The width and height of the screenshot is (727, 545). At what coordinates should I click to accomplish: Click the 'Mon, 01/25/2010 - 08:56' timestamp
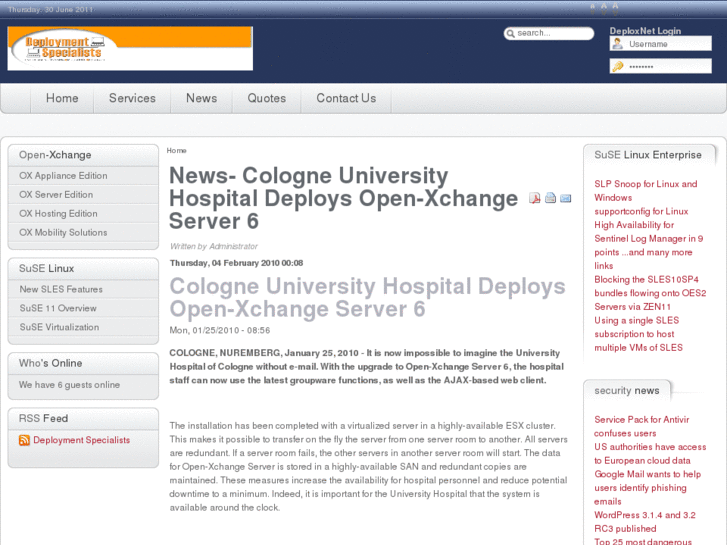click(220, 330)
